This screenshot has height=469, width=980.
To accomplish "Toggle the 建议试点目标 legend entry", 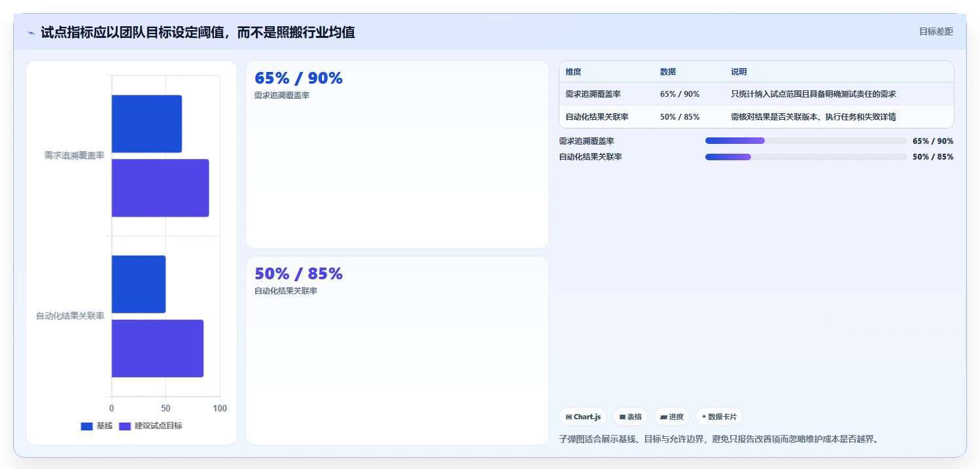I will click(x=150, y=426).
